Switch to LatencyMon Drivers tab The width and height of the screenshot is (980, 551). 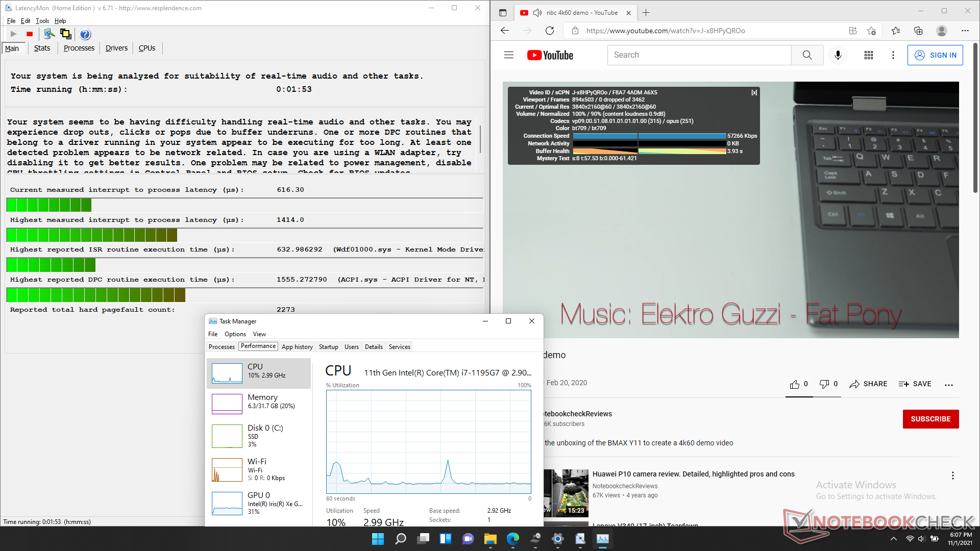116,48
